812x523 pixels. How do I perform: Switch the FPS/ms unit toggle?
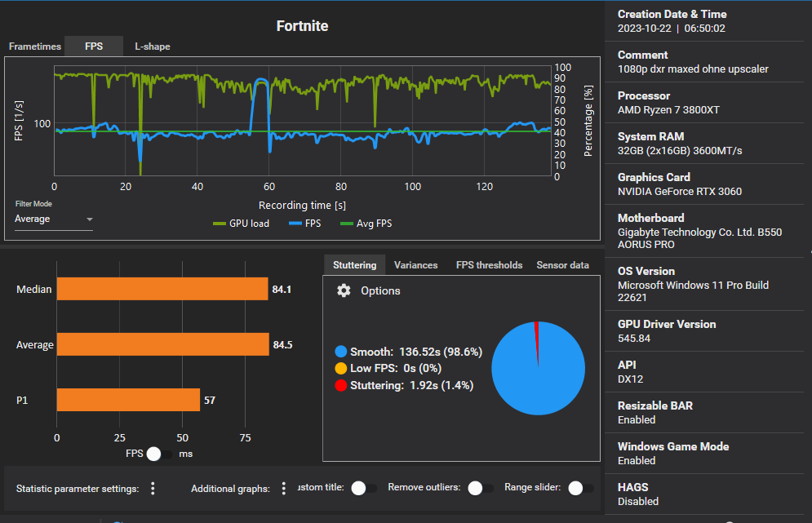tap(159, 454)
